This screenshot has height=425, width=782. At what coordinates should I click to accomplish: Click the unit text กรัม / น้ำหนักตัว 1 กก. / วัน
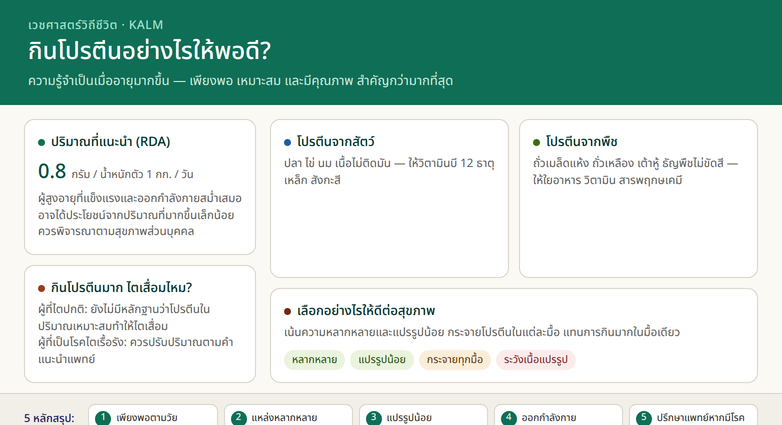(132, 174)
